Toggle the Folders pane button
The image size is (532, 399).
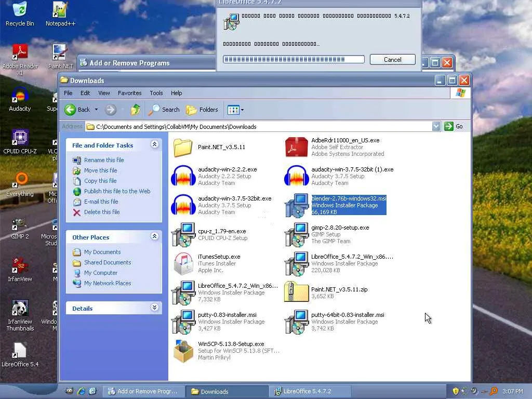pyautogui.click(x=202, y=110)
